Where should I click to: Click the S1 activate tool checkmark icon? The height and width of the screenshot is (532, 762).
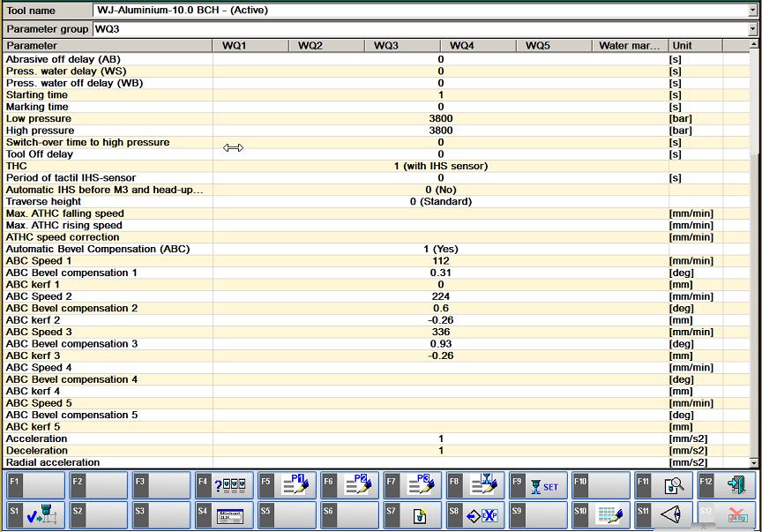click(41, 514)
